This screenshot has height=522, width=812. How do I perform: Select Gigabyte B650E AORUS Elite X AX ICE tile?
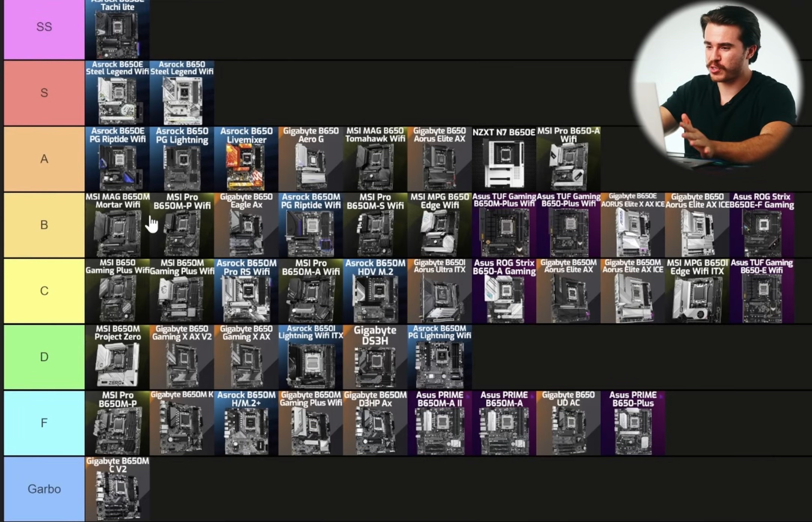pyautogui.click(x=633, y=225)
